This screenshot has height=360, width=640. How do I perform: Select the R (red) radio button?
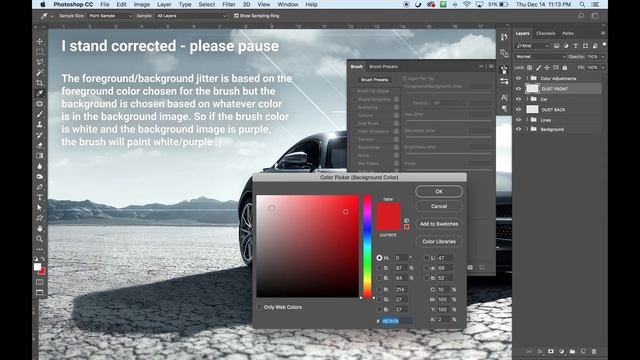point(379,289)
